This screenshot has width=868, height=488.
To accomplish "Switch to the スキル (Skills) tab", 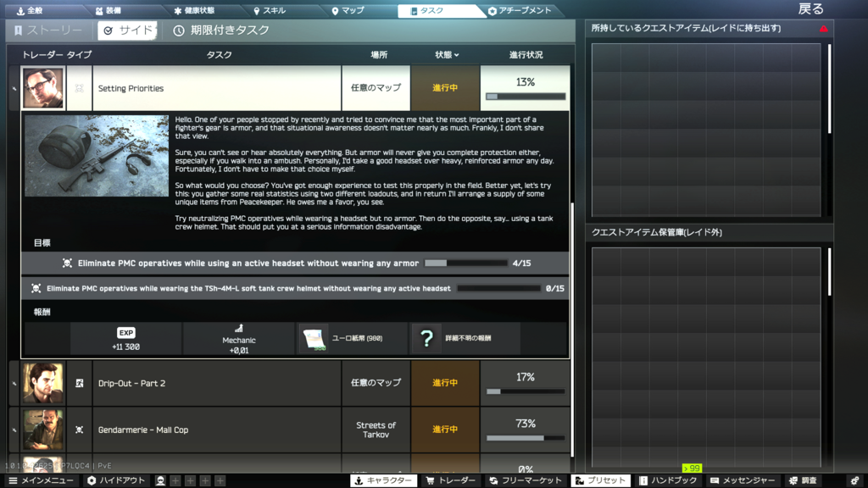I will (x=270, y=11).
